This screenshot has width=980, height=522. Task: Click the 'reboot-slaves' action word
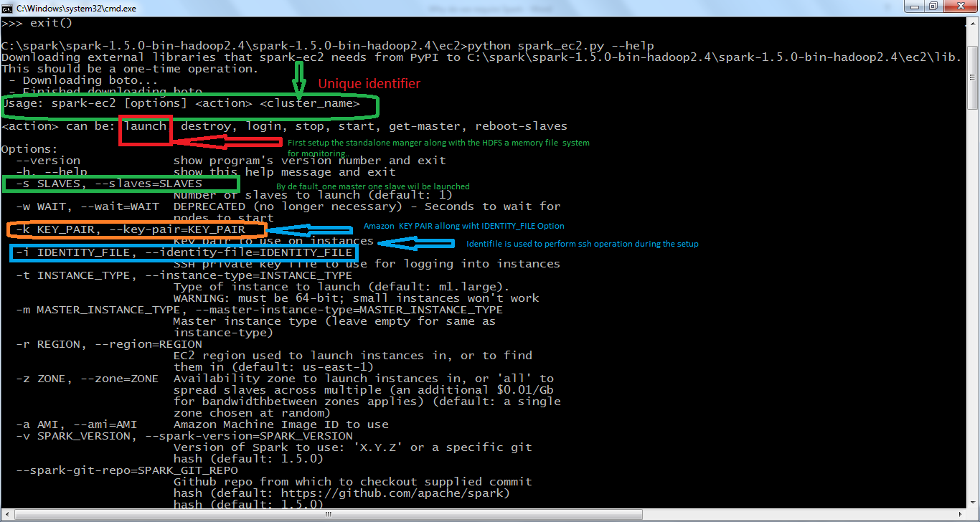[x=521, y=126]
